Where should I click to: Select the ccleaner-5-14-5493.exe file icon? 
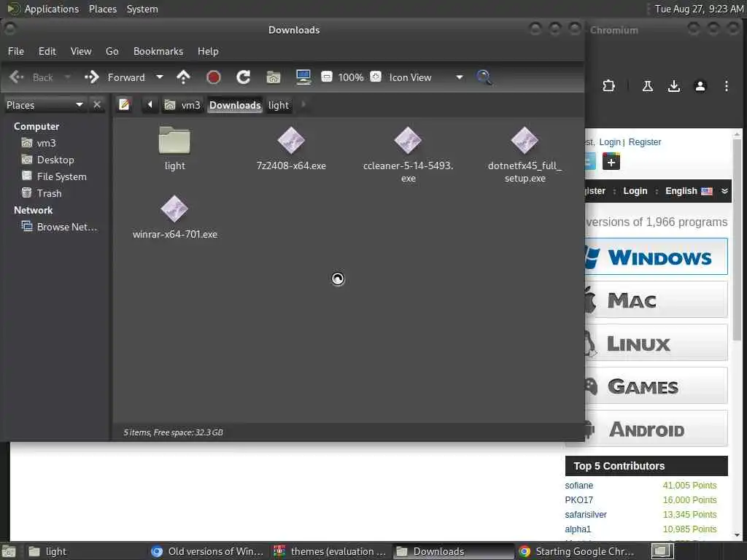pos(408,141)
